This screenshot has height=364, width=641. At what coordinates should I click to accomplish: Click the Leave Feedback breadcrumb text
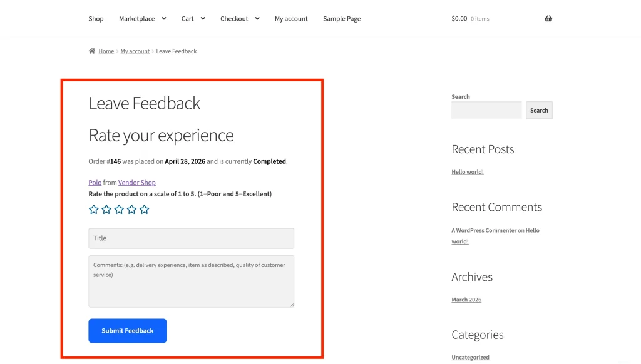point(176,51)
